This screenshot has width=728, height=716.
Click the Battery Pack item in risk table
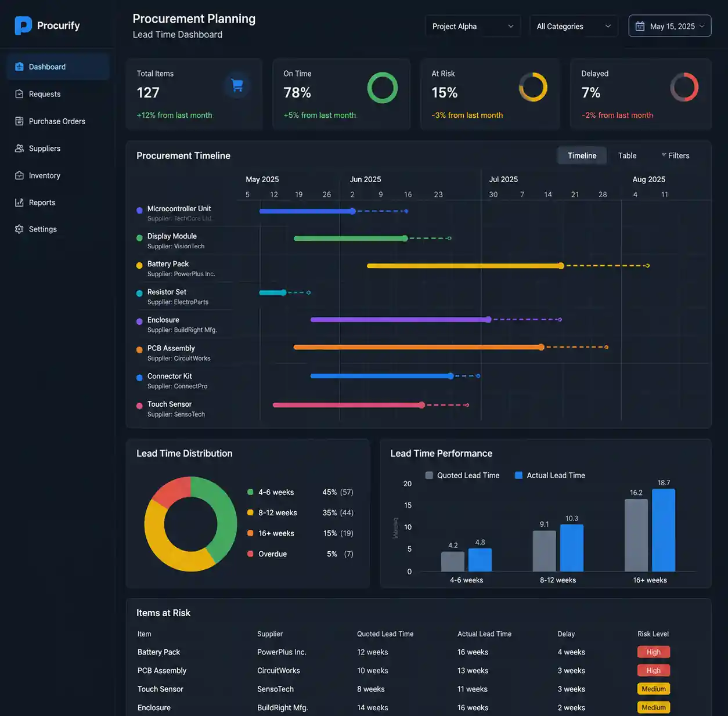click(158, 652)
